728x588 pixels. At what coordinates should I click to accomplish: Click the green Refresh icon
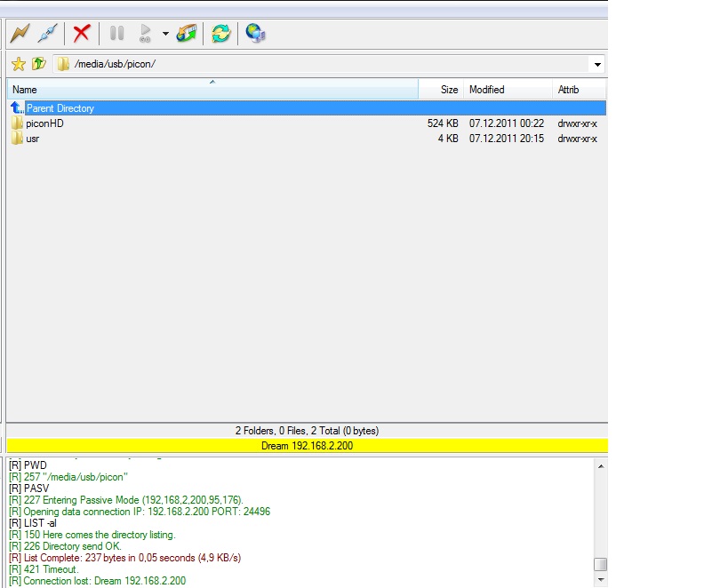pos(220,34)
